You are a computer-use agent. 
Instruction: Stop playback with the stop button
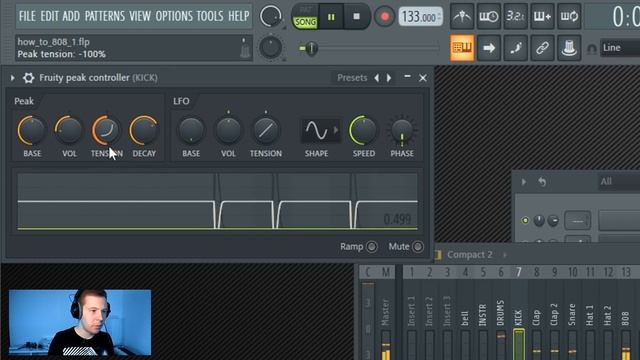tap(356, 17)
